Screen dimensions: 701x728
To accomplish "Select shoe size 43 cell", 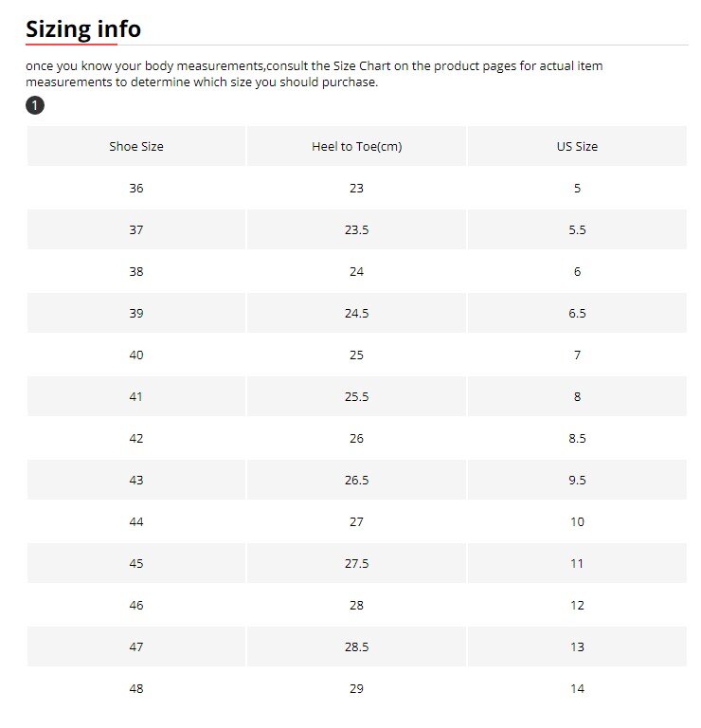I will coord(136,481).
